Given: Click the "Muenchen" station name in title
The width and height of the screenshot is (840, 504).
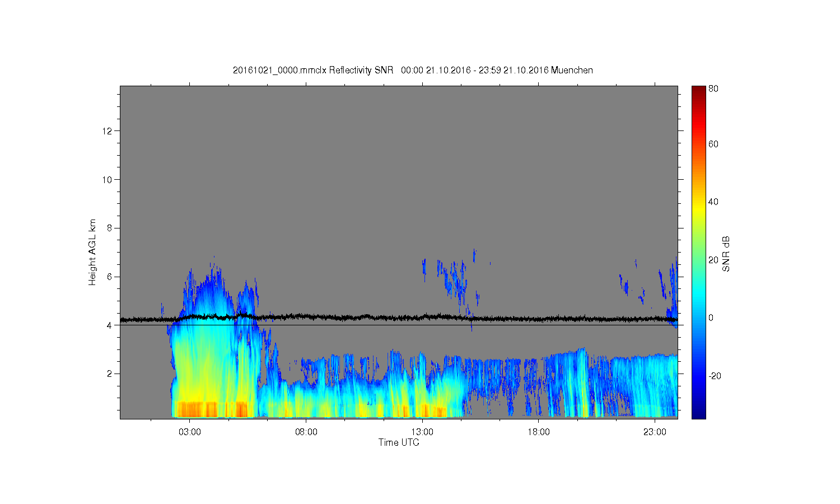Looking at the screenshot, I should coord(572,71).
